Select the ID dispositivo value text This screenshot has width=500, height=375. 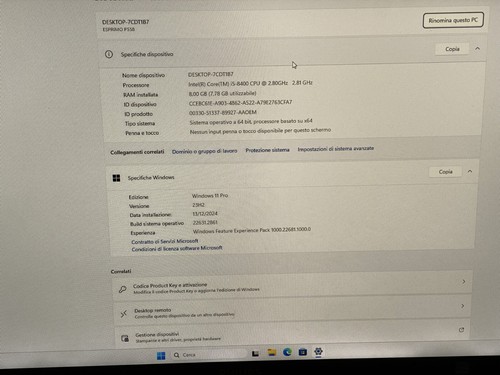click(x=240, y=103)
